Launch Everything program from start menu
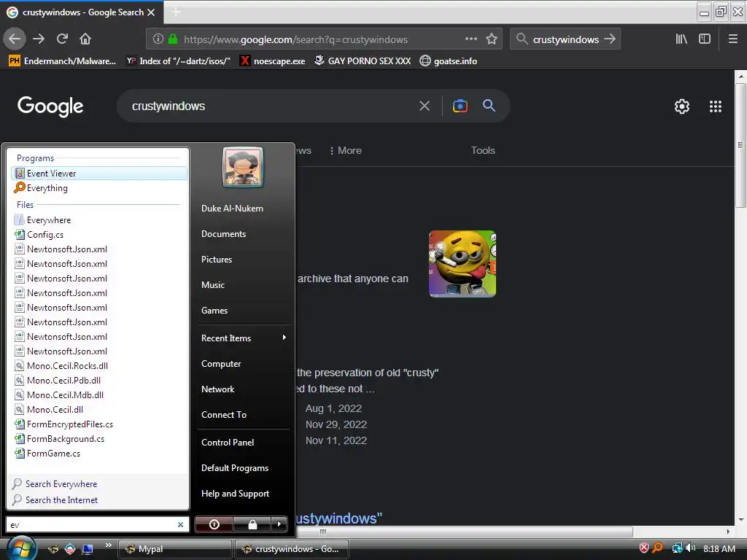 pyautogui.click(x=99, y=188)
